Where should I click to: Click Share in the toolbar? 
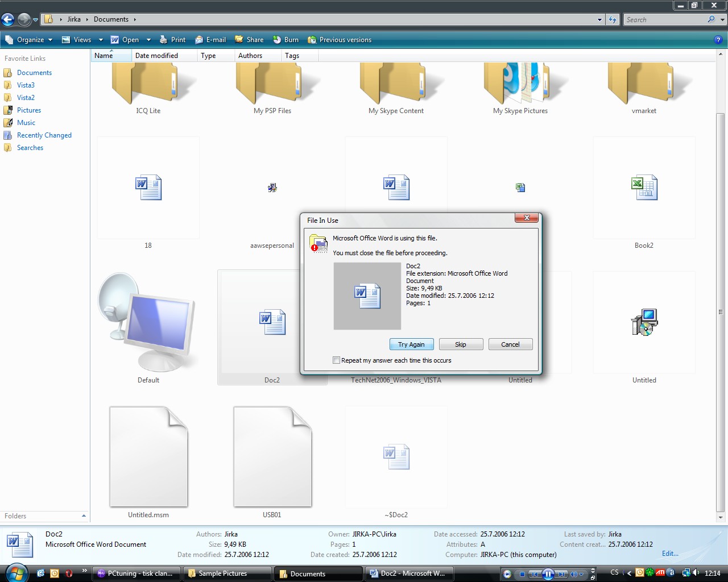coord(249,40)
